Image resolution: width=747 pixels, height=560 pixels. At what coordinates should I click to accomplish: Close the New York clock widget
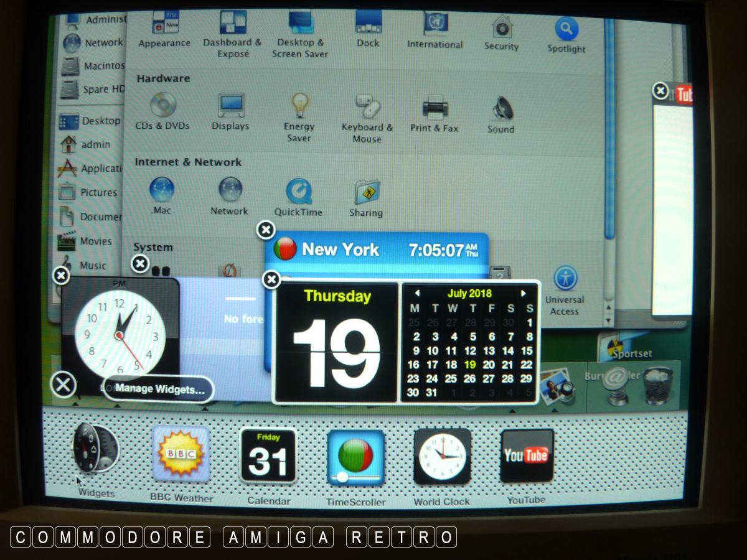point(266,230)
